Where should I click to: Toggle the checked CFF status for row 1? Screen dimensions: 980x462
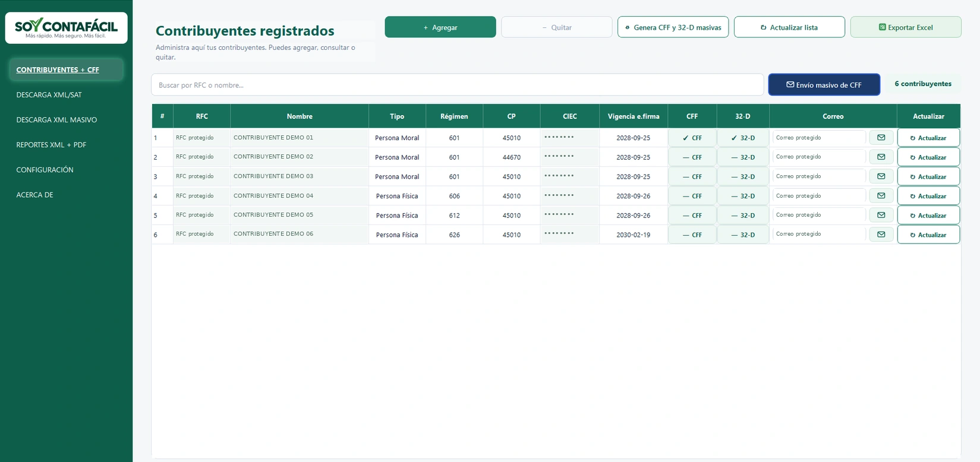point(692,138)
